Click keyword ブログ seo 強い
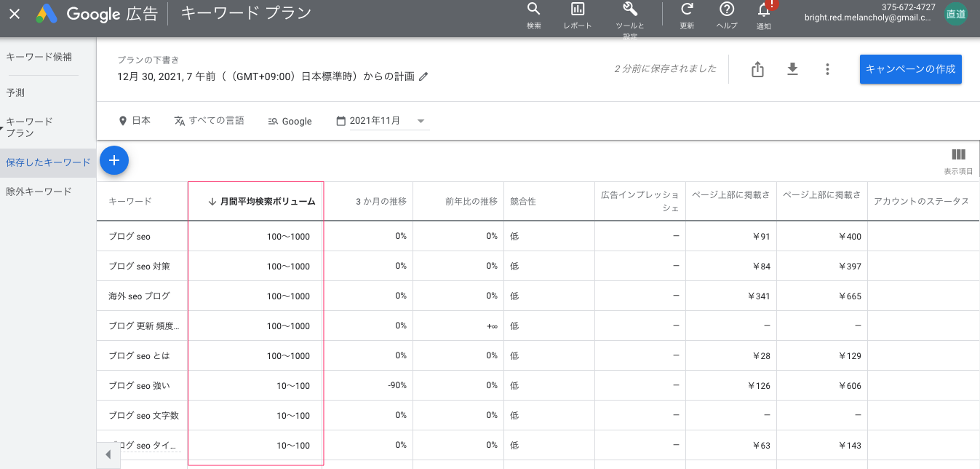 click(x=139, y=386)
